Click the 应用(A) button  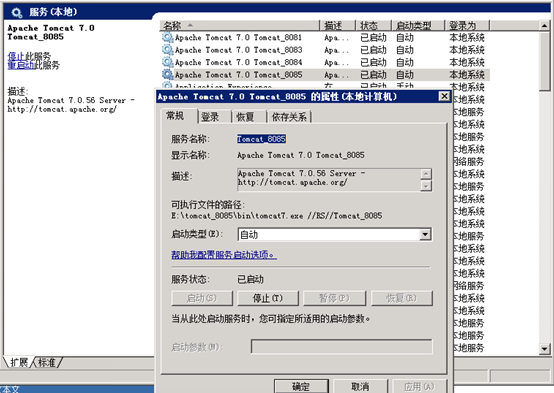coord(419,386)
